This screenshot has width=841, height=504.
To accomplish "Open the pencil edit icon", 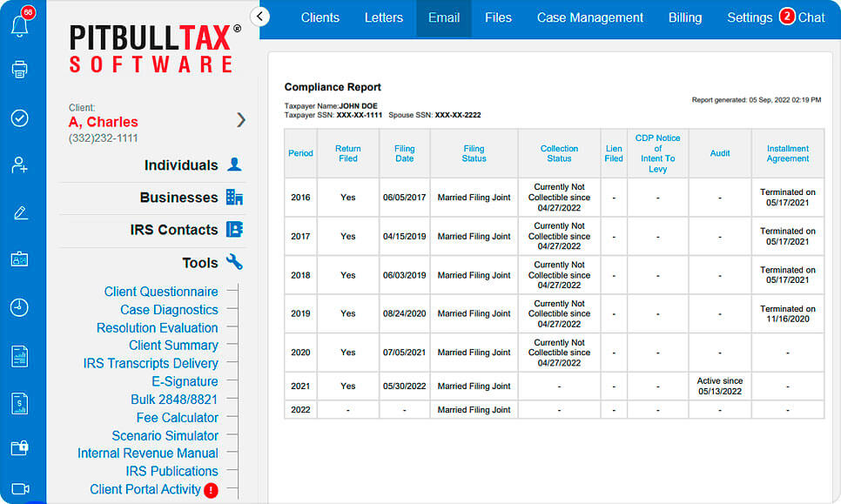I will 20,213.
